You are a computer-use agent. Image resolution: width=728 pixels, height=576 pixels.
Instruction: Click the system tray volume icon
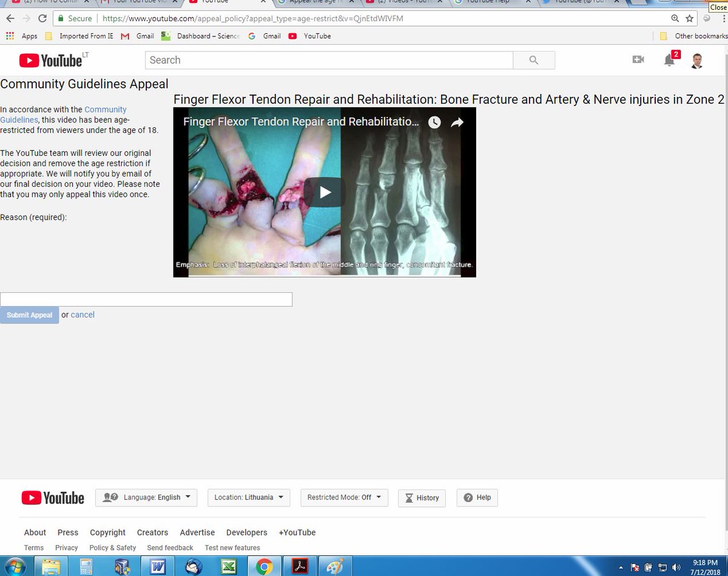pyautogui.click(x=676, y=568)
